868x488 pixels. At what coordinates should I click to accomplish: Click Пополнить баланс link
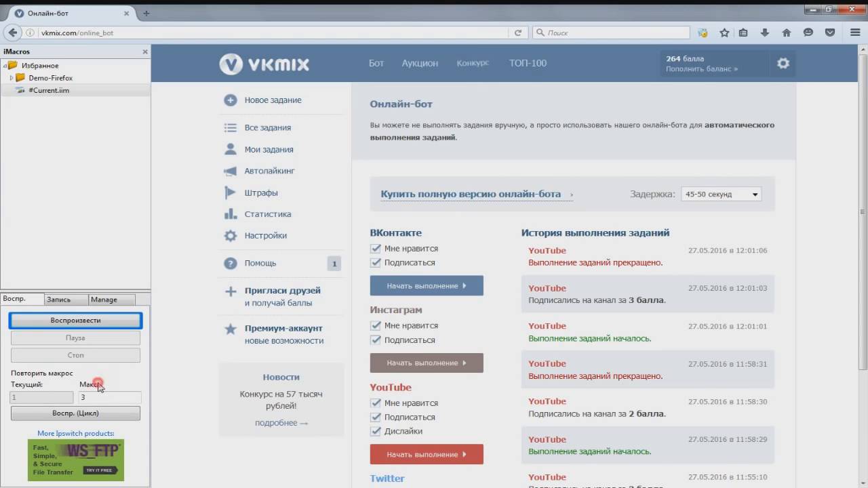pyautogui.click(x=701, y=69)
